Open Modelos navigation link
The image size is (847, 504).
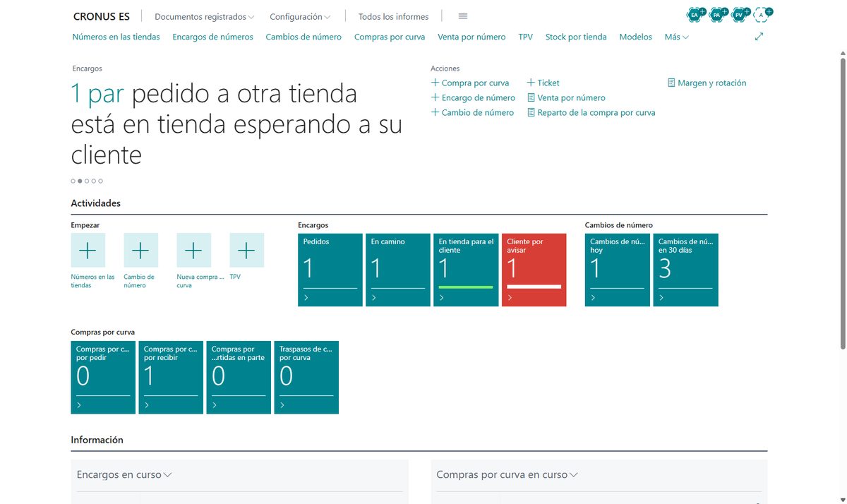point(636,37)
